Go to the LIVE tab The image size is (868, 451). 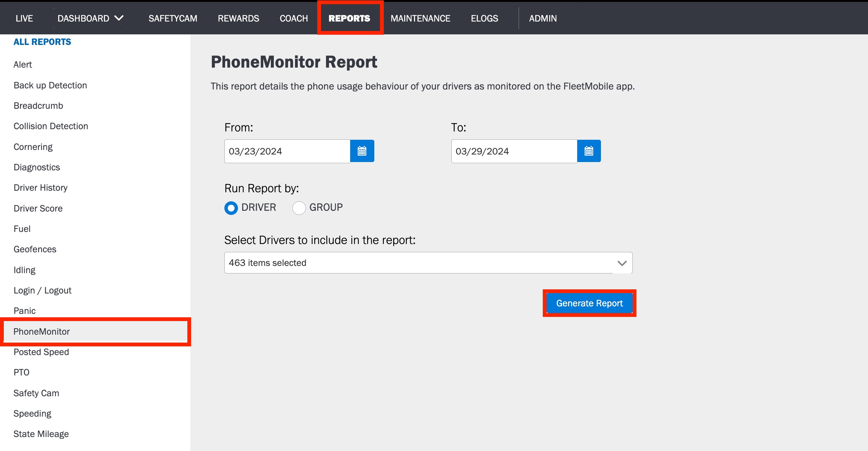tap(24, 19)
